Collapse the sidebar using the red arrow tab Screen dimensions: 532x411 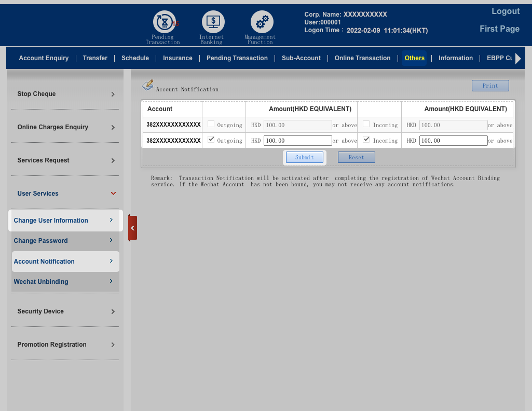click(132, 228)
